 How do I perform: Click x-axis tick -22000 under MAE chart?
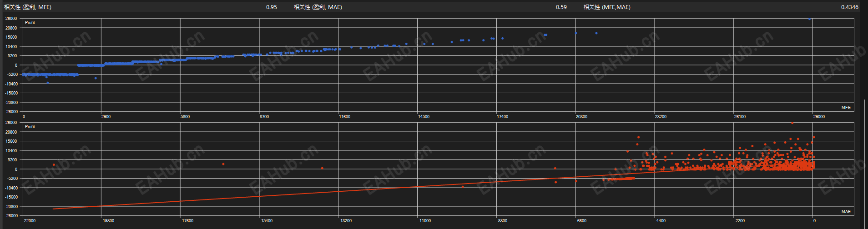[x=29, y=221]
